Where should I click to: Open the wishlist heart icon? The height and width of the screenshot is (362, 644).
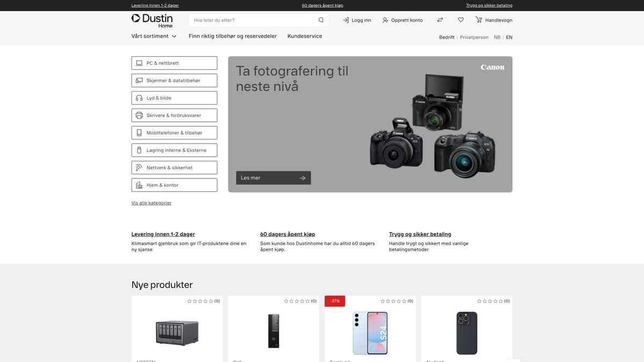[x=460, y=20]
